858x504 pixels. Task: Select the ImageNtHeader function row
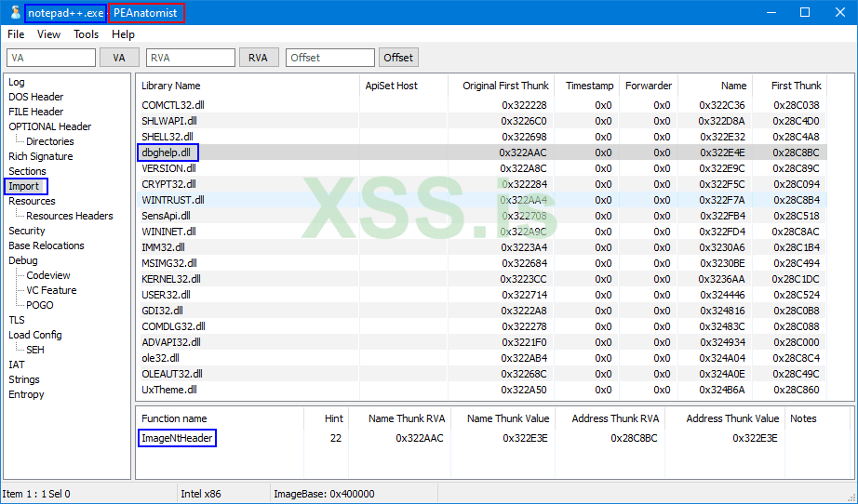495,438
